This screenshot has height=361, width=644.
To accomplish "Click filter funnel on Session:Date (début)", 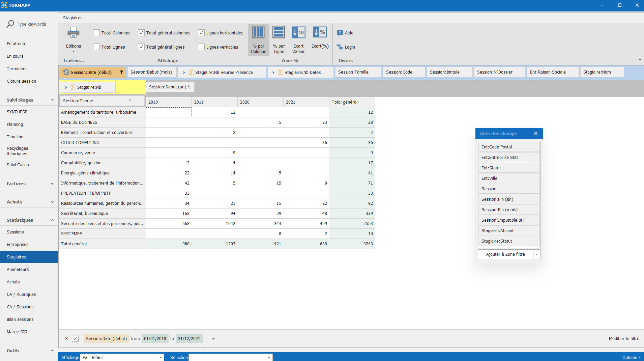I will 121,72.
